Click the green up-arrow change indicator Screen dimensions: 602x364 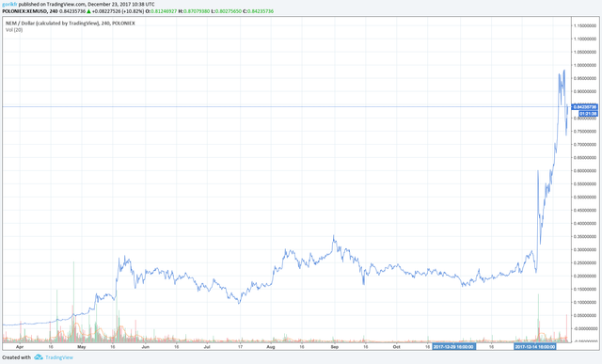coord(89,11)
